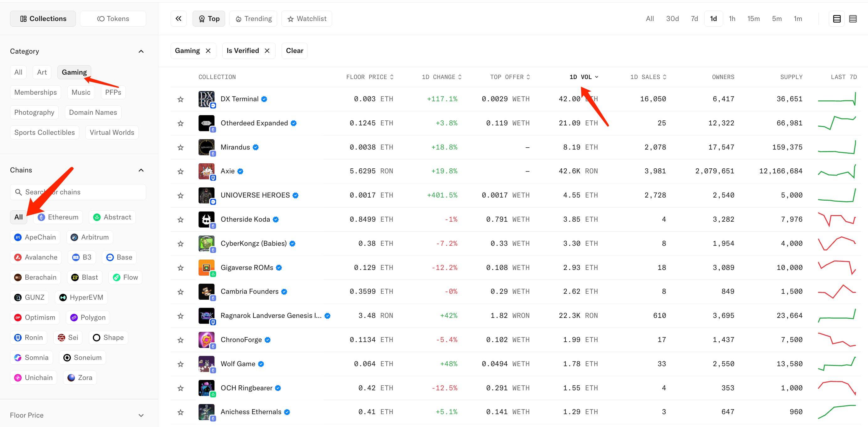Expand the Floor Price section
The width and height of the screenshot is (868, 427).
[x=141, y=415]
